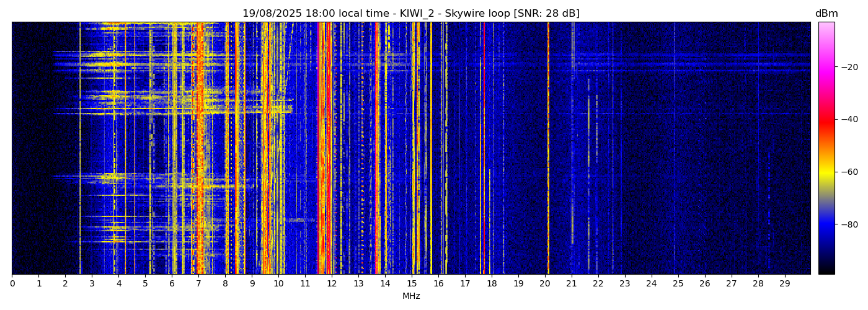Select the 7 MHz x-axis tick label

pos(198,284)
